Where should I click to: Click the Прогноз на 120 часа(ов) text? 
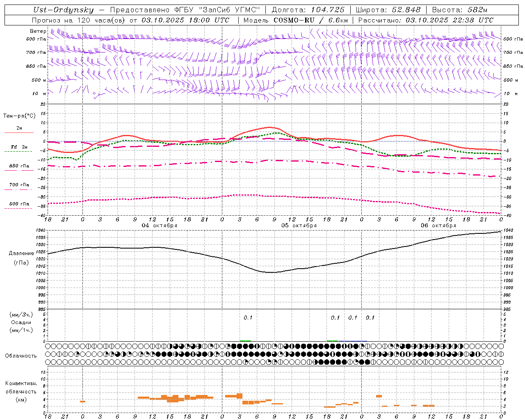point(79,20)
